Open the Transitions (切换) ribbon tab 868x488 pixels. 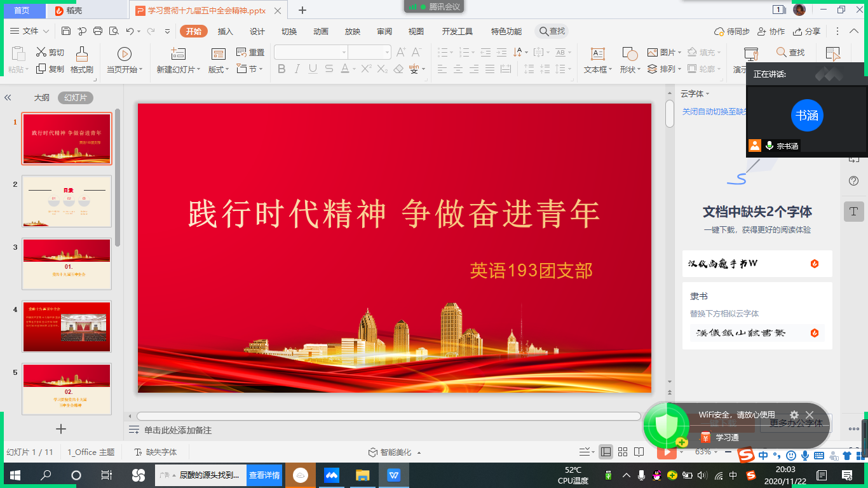pos(289,31)
